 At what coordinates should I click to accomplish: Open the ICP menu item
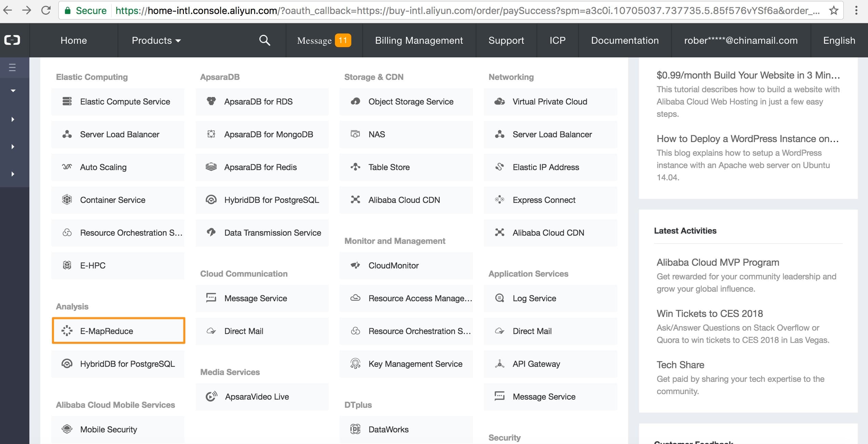(557, 40)
